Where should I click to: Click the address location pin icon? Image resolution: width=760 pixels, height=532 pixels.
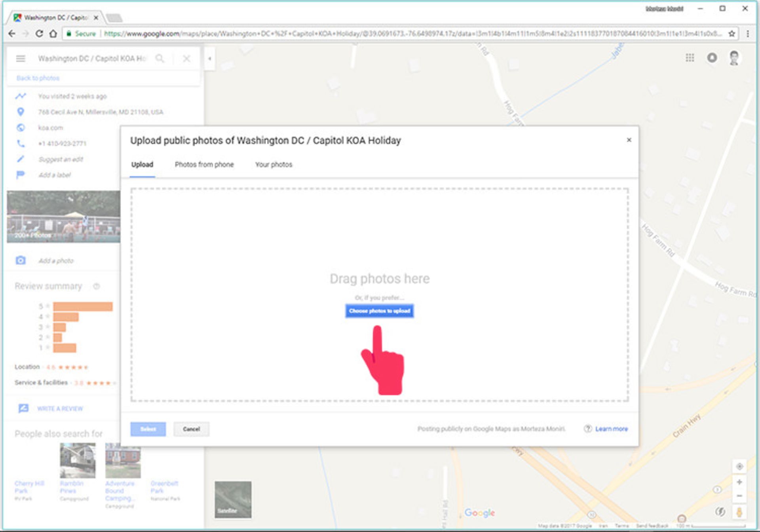(x=21, y=112)
